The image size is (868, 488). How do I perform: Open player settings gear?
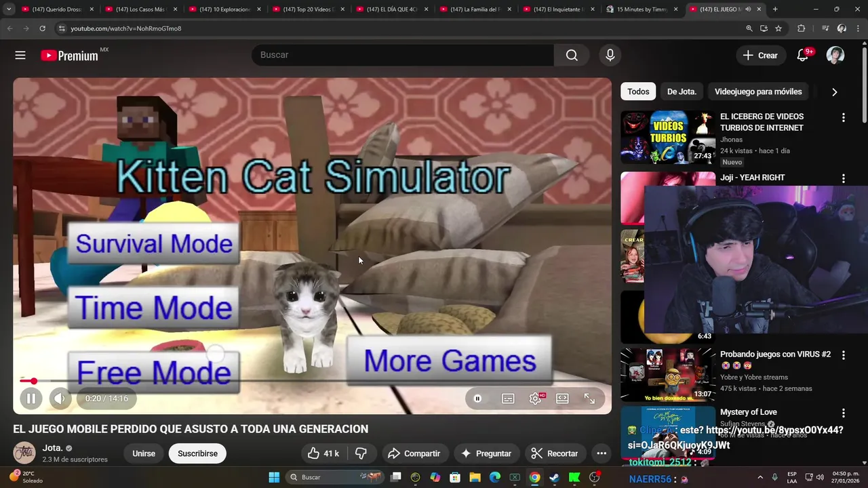[536, 399]
